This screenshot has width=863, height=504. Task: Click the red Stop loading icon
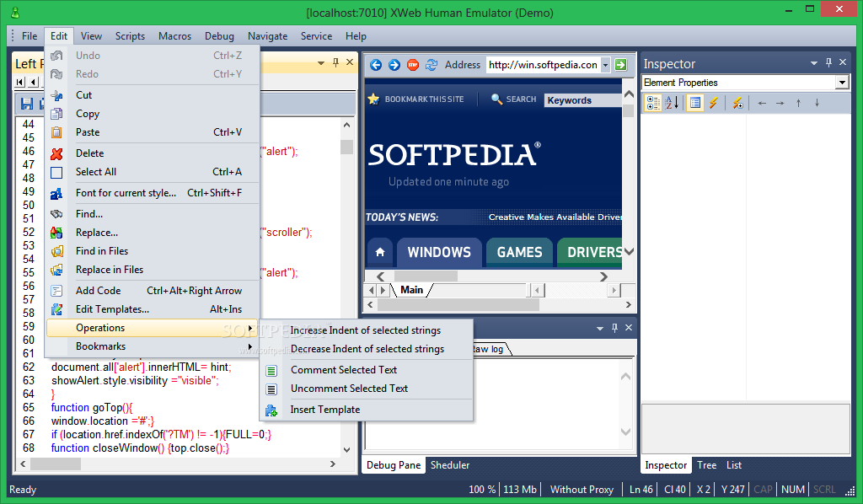413,65
